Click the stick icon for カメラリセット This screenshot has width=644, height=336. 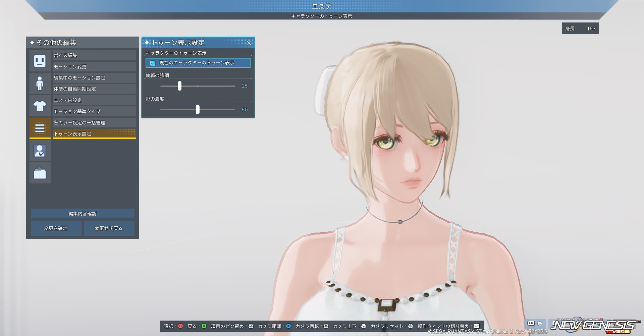[410, 326]
